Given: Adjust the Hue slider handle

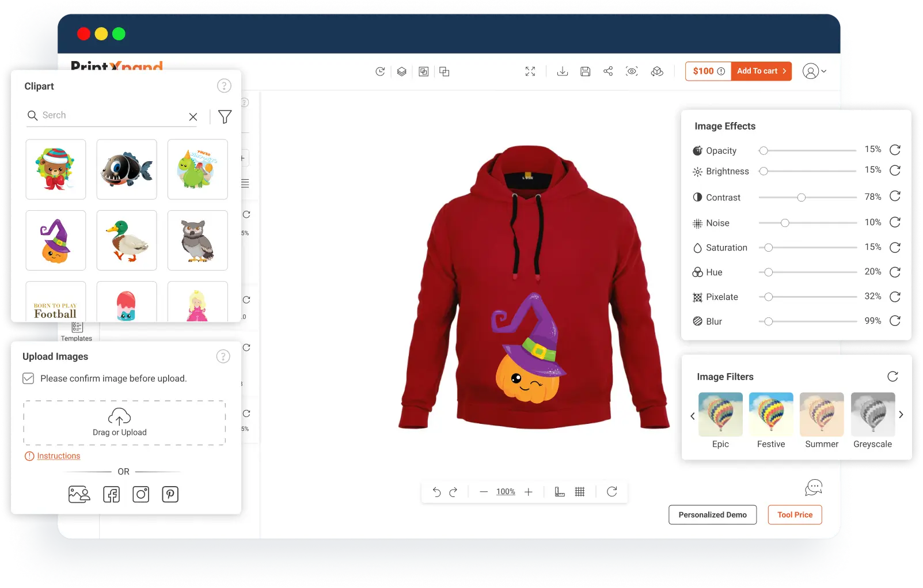Looking at the screenshot, I should 769,272.
